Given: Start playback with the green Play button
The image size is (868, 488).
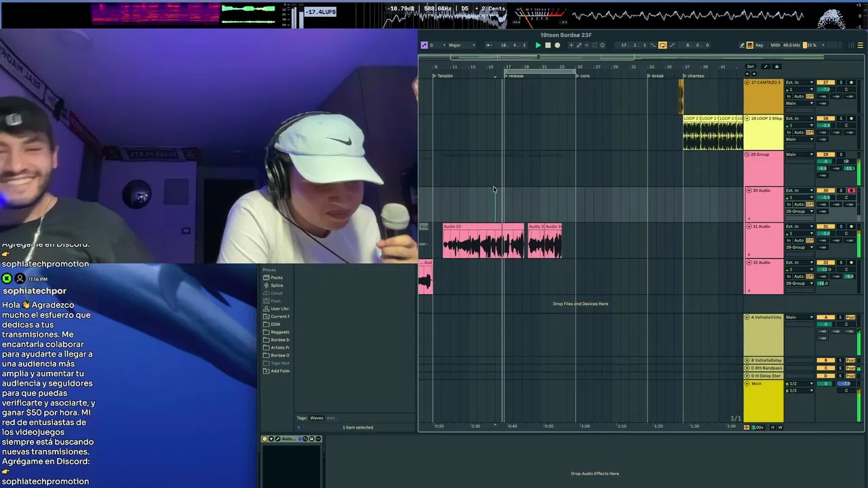Looking at the screenshot, I should [x=538, y=45].
